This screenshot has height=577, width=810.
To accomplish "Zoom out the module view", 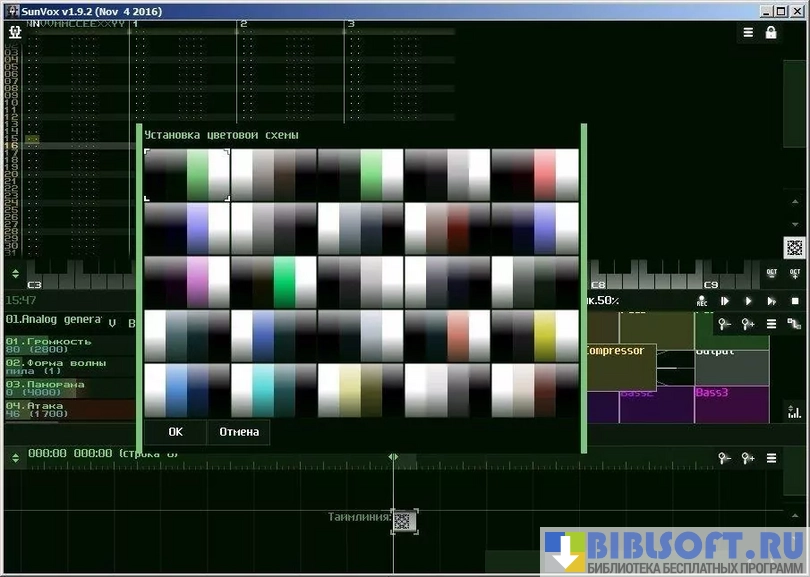I will click(724, 323).
